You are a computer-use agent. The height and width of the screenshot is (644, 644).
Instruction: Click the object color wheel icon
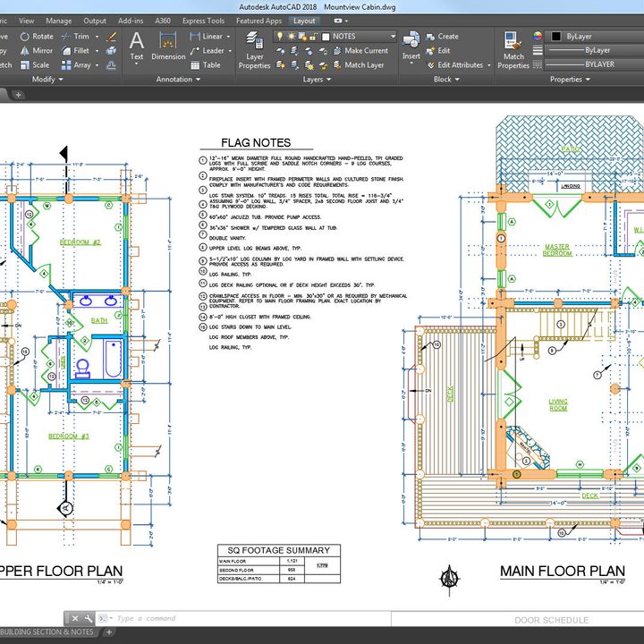(538, 36)
